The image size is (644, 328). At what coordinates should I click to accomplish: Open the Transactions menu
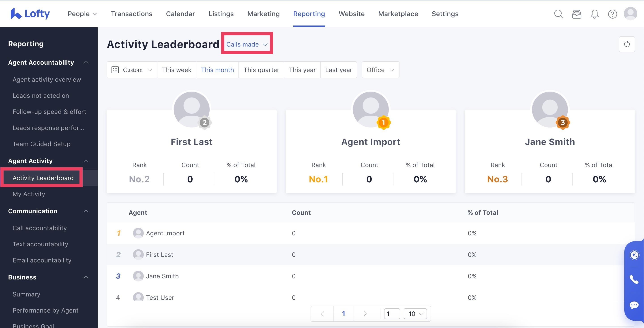point(131,14)
